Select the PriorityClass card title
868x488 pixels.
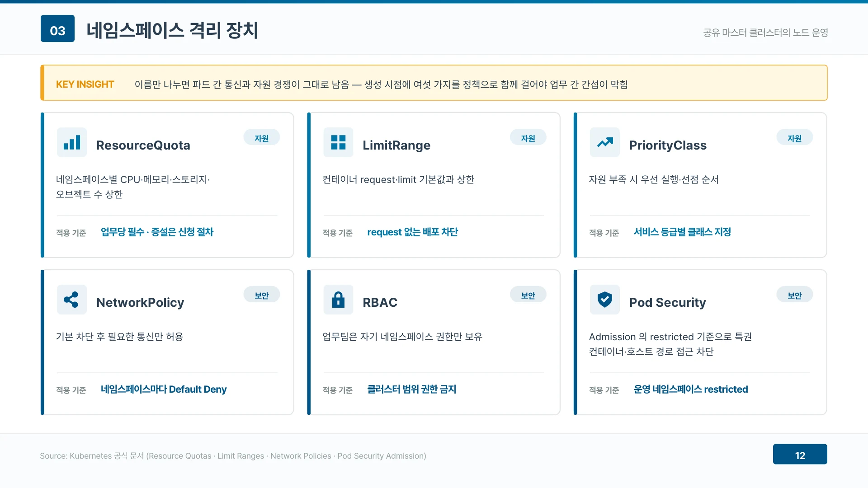click(668, 145)
